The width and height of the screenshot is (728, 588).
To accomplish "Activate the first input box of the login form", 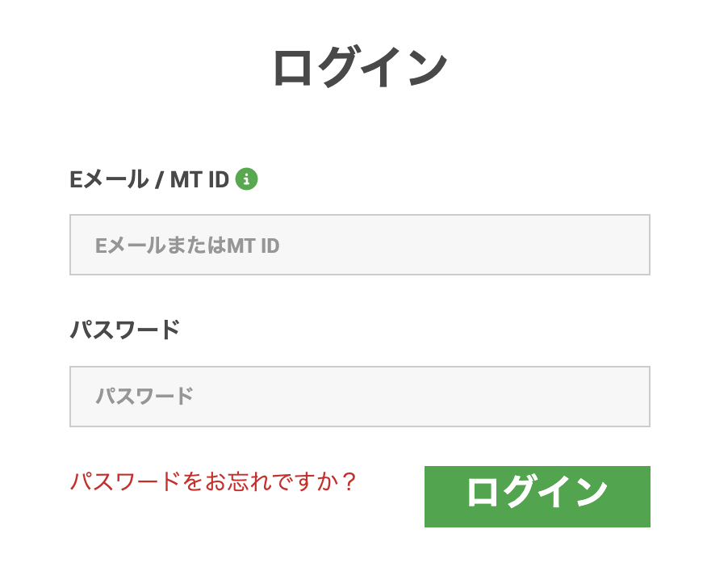I will pyautogui.click(x=360, y=245).
